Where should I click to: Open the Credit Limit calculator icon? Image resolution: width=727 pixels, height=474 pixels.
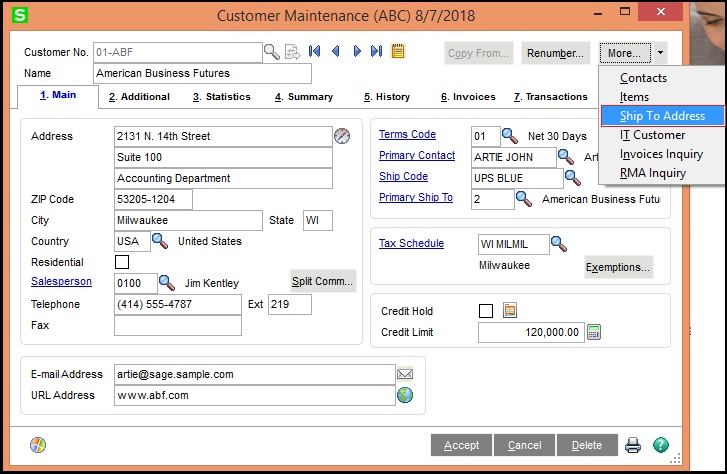tap(594, 332)
